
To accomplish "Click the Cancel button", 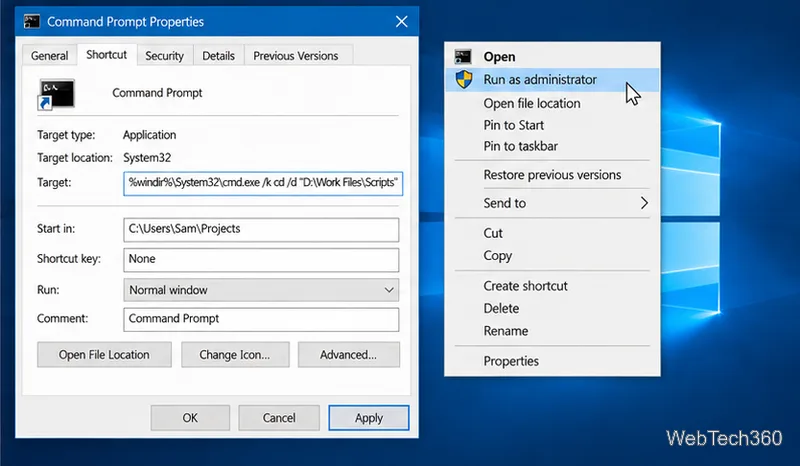I will click(x=279, y=418).
